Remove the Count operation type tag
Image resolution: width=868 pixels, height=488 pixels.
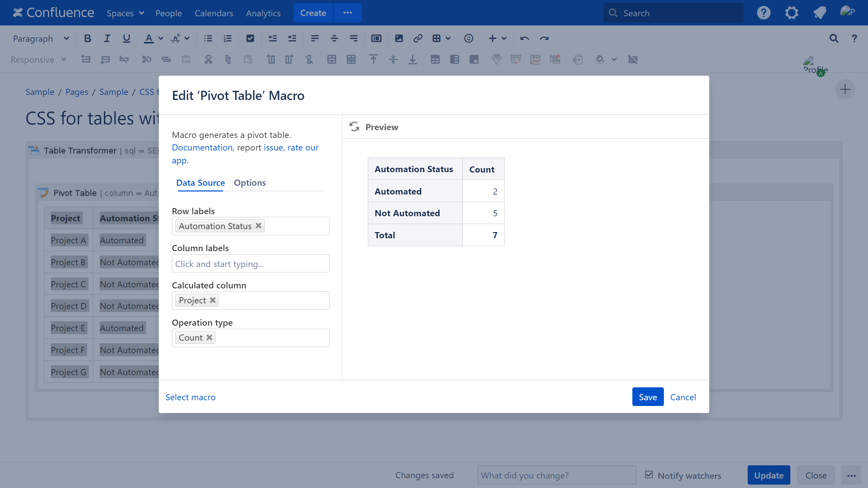tap(209, 338)
